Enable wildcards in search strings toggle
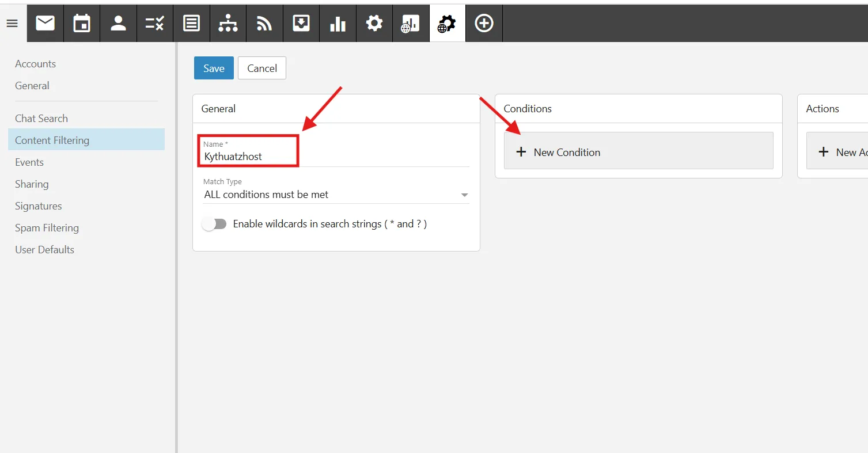This screenshot has height=453, width=868. tap(214, 224)
